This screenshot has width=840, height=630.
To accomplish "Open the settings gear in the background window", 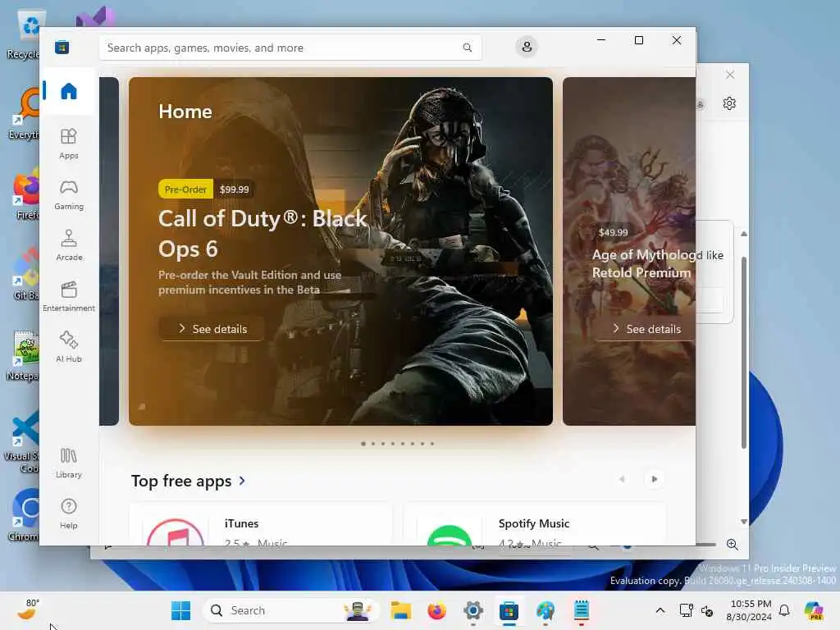I will point(729,103).
